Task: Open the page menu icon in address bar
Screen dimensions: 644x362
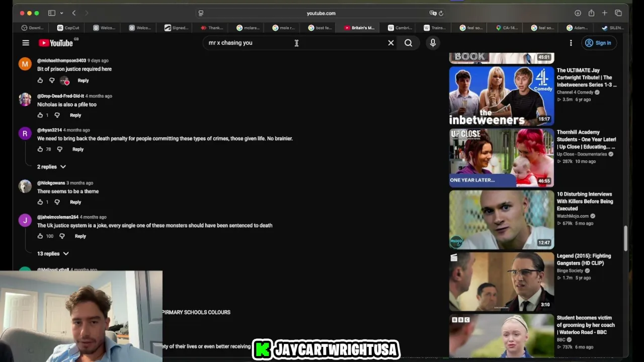Action: (x=201, y=13)
